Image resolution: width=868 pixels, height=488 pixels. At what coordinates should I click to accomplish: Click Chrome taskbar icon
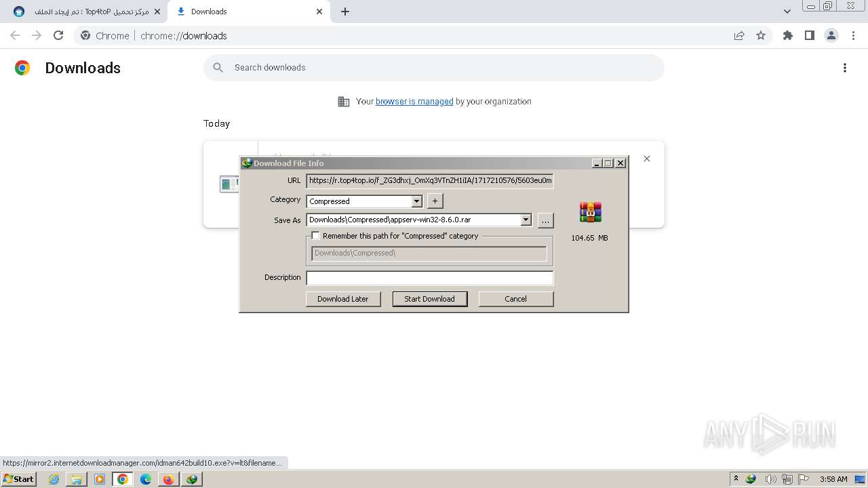(x=123, y=479)
